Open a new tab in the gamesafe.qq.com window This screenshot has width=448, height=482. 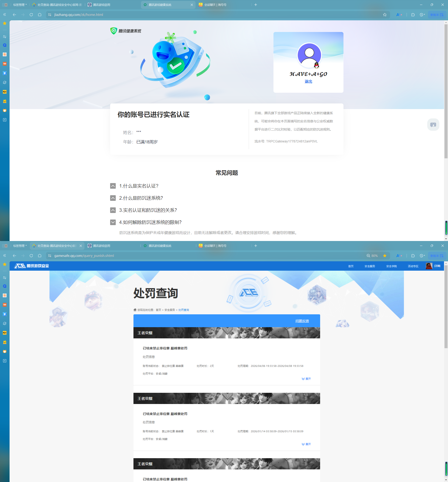coord(256,246)
